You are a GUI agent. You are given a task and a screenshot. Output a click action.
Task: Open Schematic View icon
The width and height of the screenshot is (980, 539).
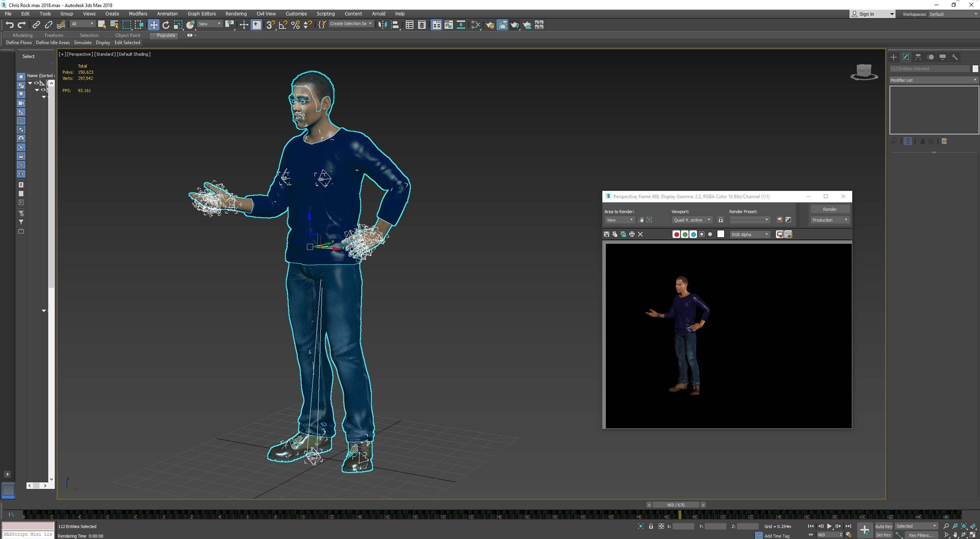point(461,25)
